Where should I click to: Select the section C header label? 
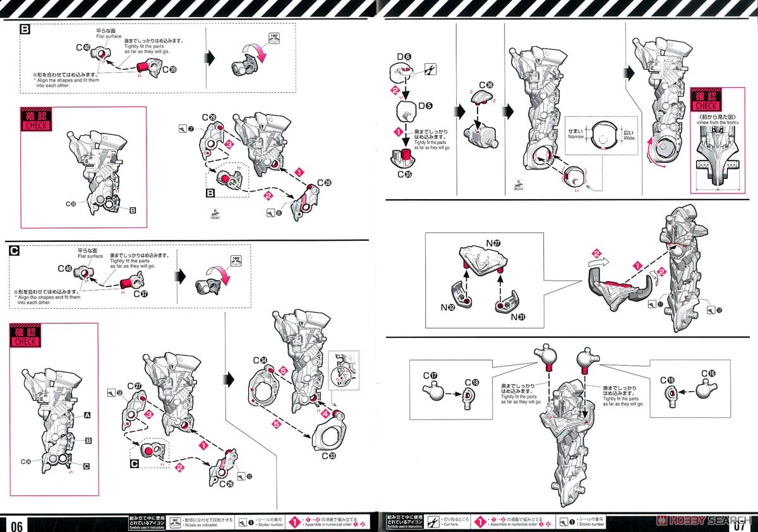point(15,250)
